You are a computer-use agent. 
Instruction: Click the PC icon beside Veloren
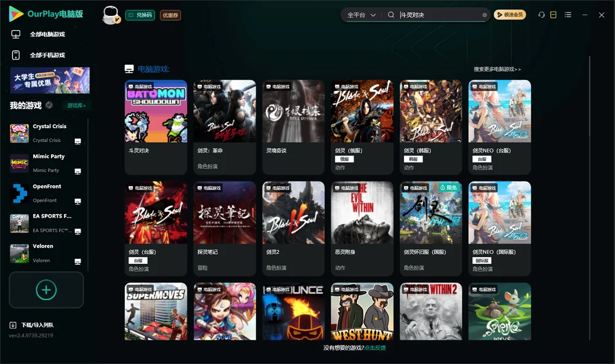click(x=77, y=262)
